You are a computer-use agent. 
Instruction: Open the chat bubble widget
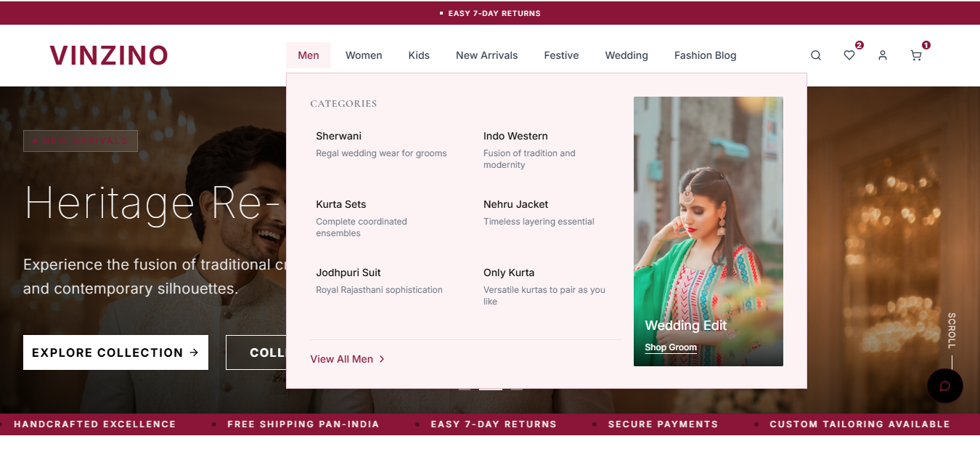(945, 386)
